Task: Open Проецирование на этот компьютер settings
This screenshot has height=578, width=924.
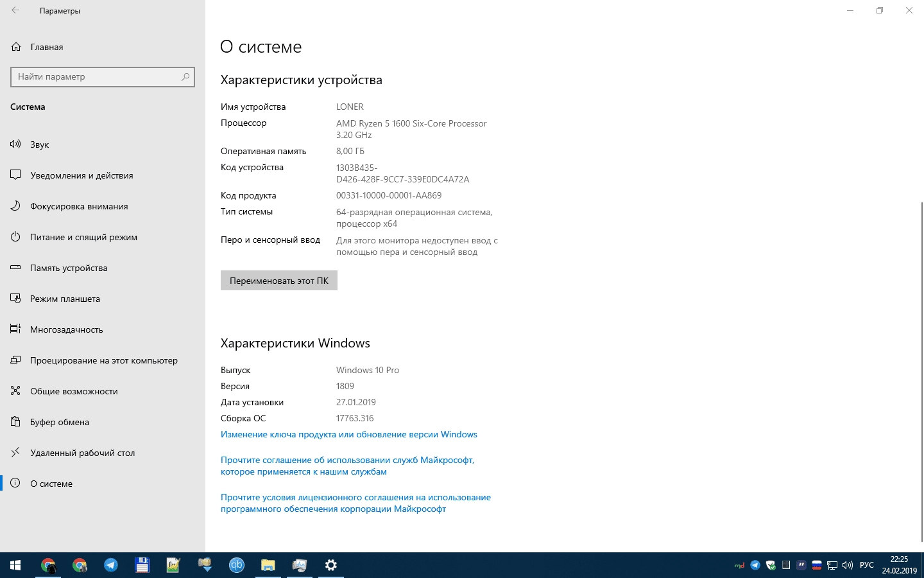Action: point(103,360)
